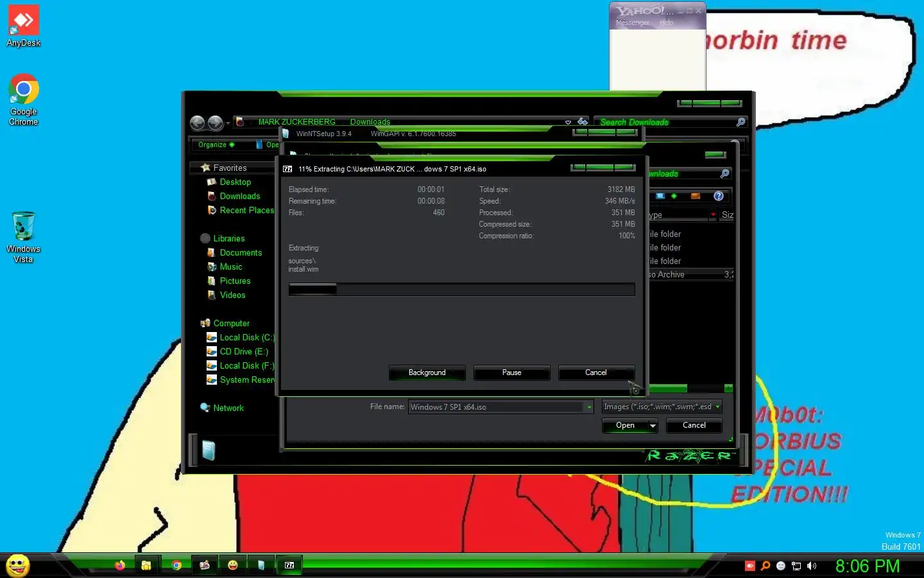Image resolution: width=924 pixels, height=578 pixels.
Task: Click the magnifier icon in the Open dialog search
Action: point(724,173)
